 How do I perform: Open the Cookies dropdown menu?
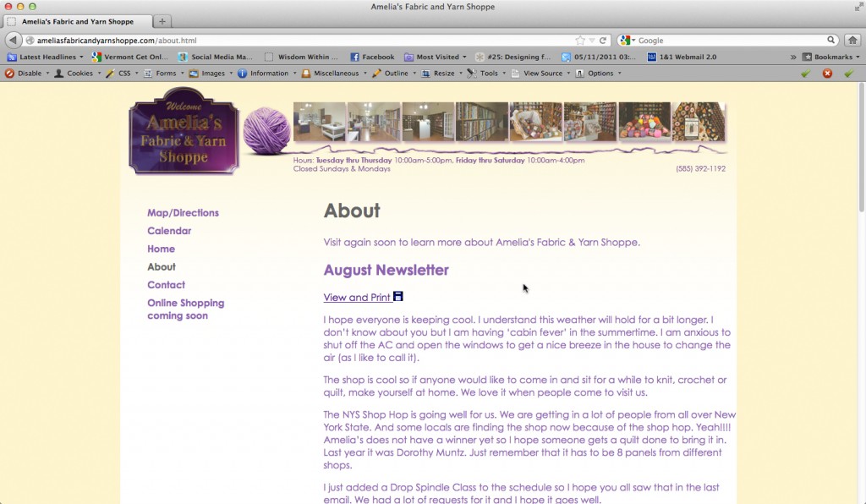[x=79, y=74]
